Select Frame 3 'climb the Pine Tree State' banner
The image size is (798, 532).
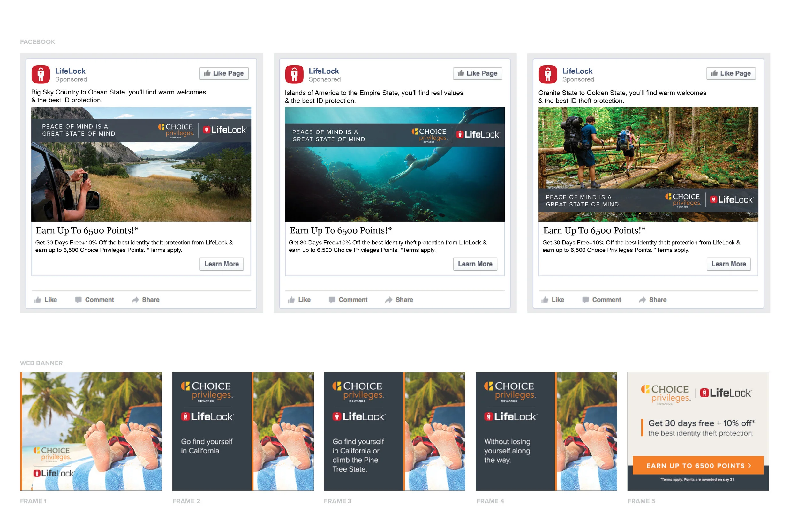point(394,431)
